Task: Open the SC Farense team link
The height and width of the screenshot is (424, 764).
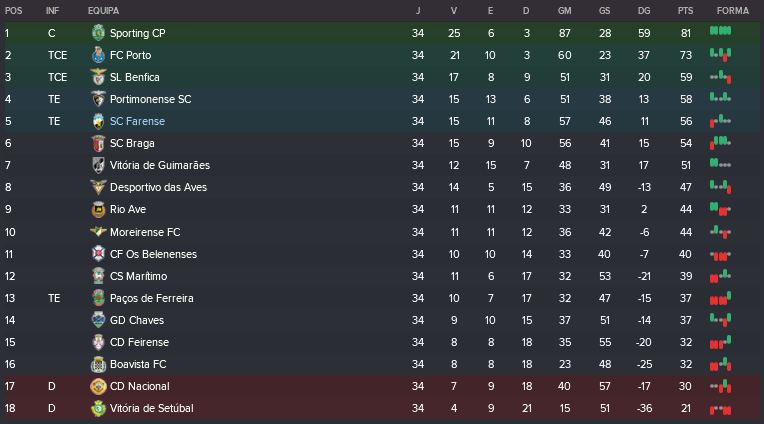Action: point(137,121)
